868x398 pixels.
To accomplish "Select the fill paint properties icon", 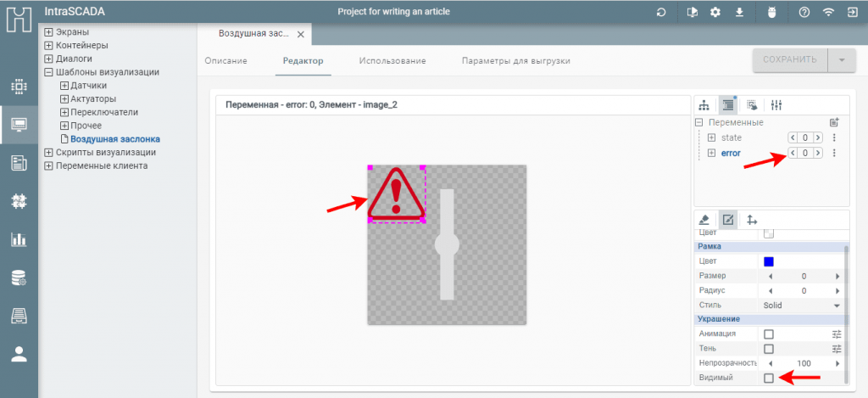I will (704, 220).
